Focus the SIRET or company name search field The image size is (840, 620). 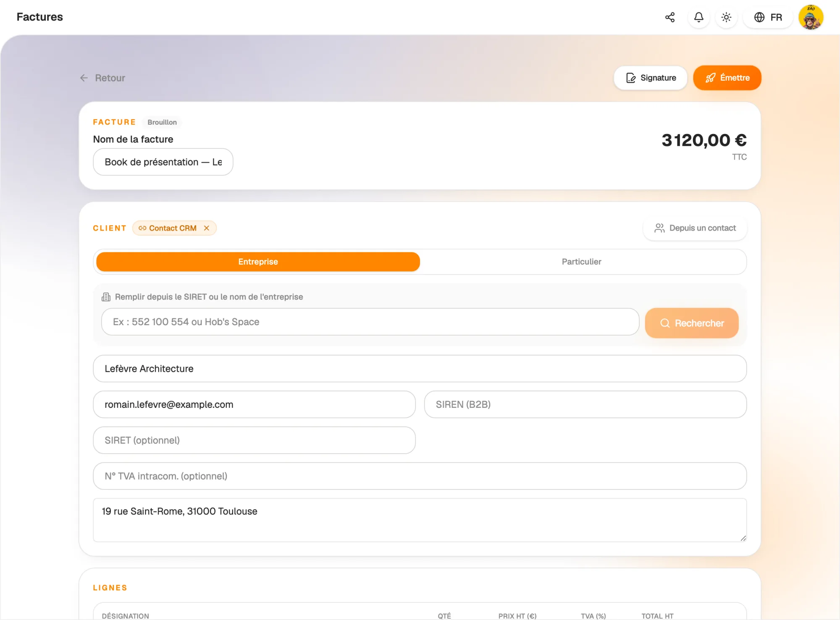(x=370, y=322)
